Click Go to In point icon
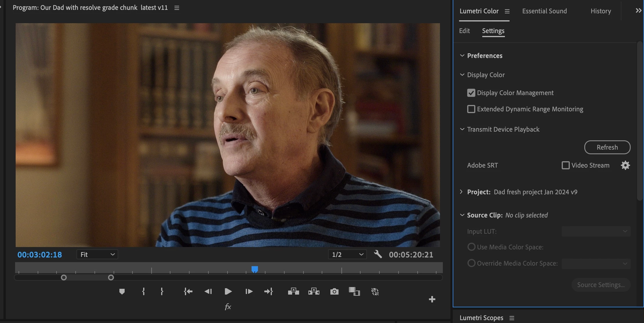The height and width of the screenshot is (323, 644). coord(188,291)
